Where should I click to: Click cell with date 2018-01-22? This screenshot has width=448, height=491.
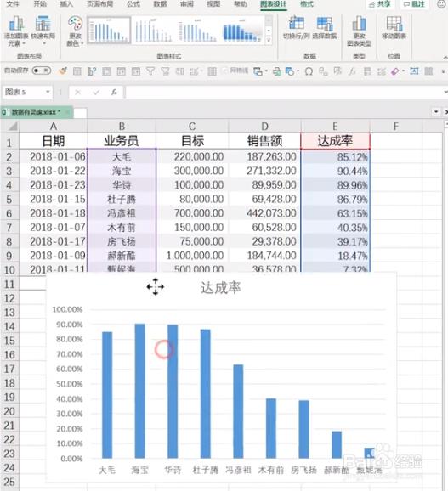point(54,171)
